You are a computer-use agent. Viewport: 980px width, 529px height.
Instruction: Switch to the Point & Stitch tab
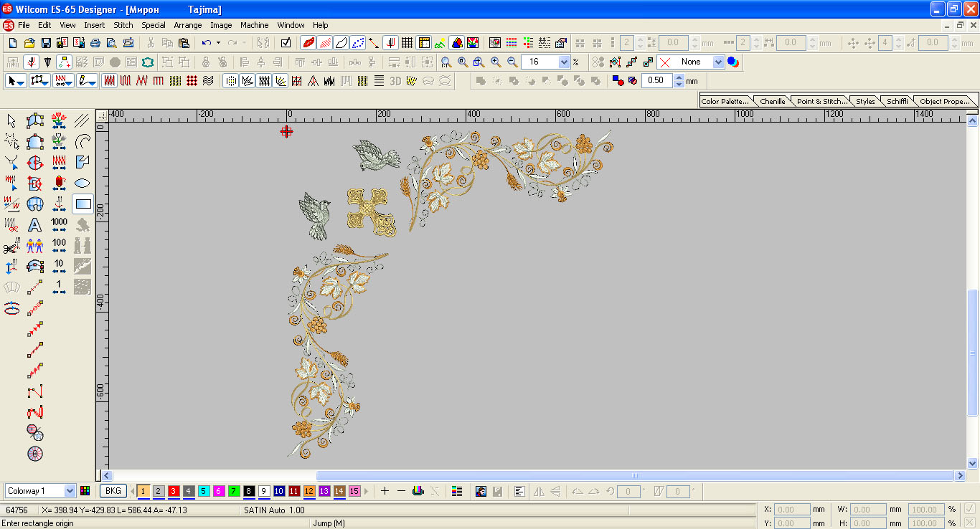click(822, 101)
